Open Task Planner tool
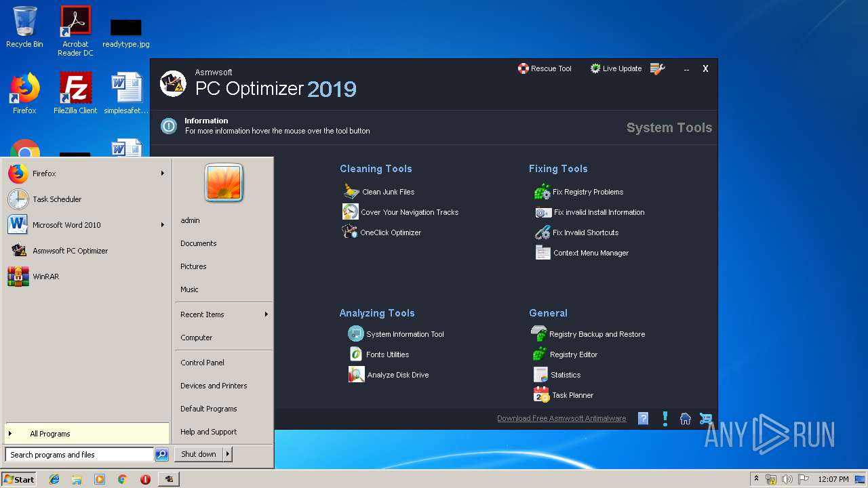This screenshot has height=488, width=868. coord(563,395)
